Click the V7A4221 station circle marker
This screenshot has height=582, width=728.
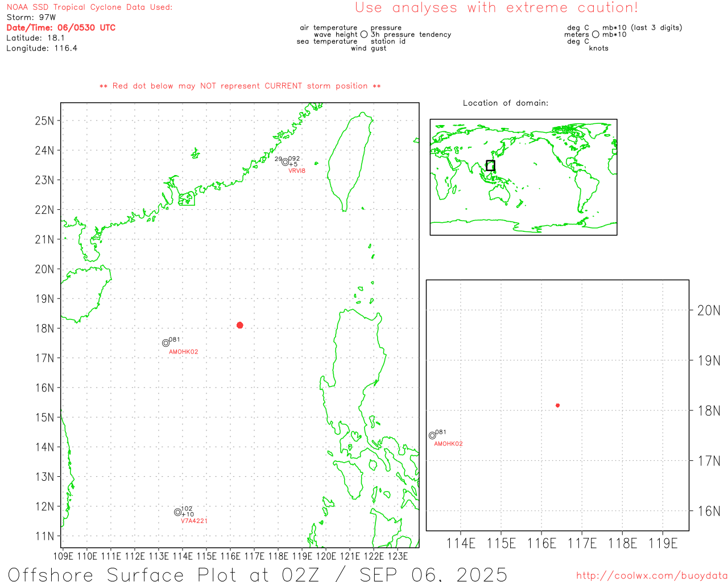[178, 512]
